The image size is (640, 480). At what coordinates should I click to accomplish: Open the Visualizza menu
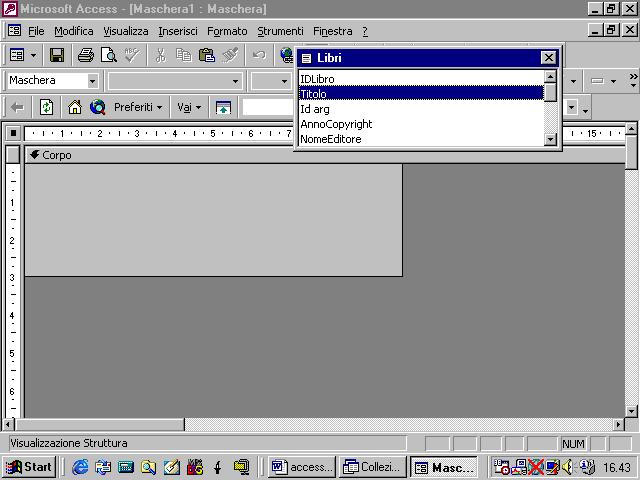click(126, 31)
